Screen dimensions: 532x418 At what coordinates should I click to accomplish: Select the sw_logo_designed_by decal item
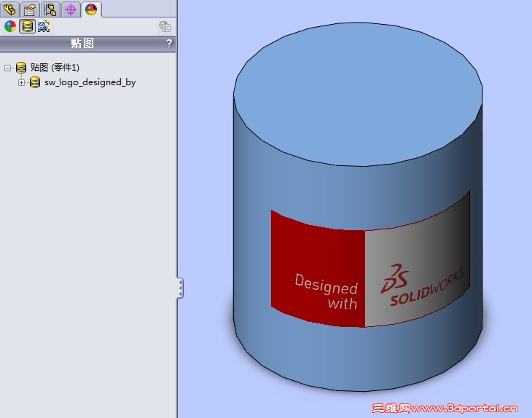click(x=90, y=82)
